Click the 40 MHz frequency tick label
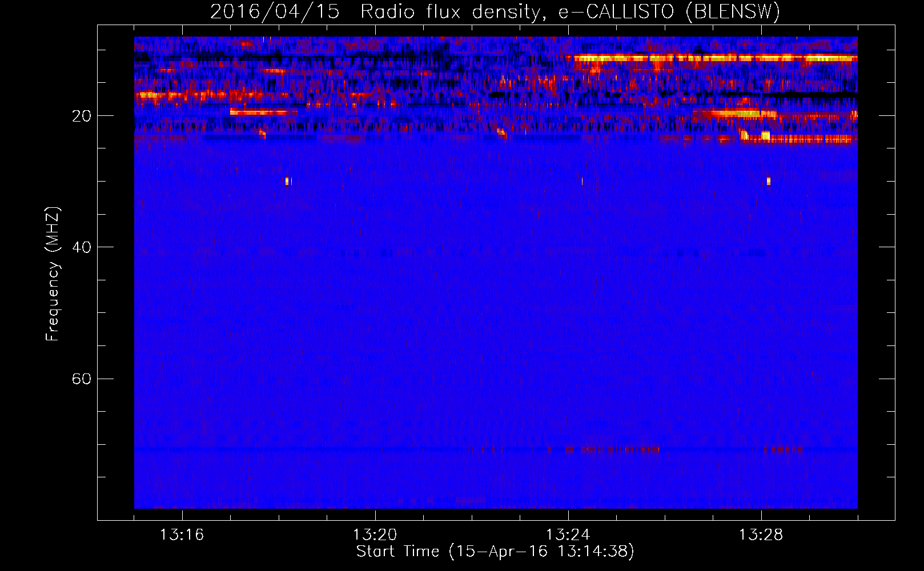 [81, 247]
